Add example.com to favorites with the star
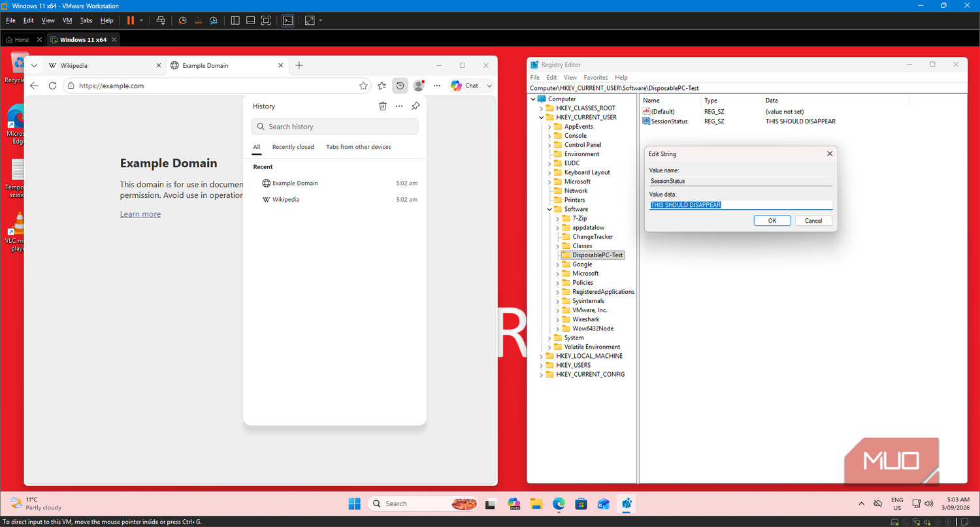Viewport: 980px width, 527px height. pyautogui.click(x=363, y=86)
